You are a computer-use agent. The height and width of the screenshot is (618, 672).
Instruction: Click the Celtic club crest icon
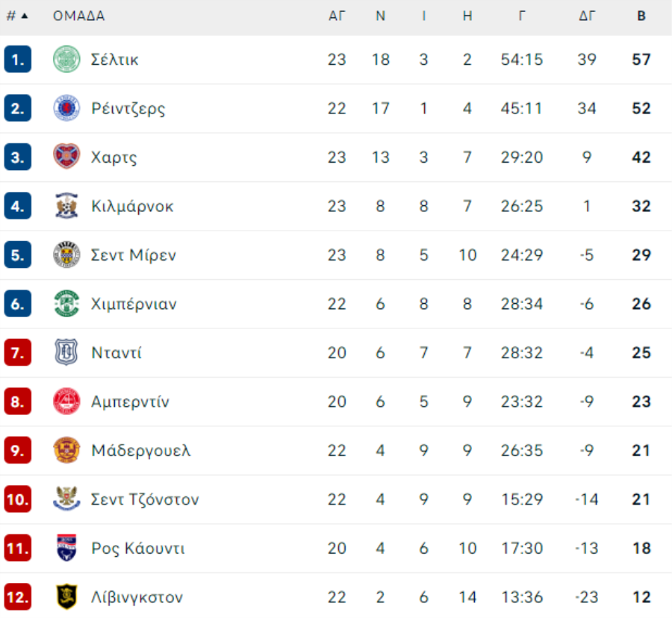pyautogui.click(x=66, y=59)
